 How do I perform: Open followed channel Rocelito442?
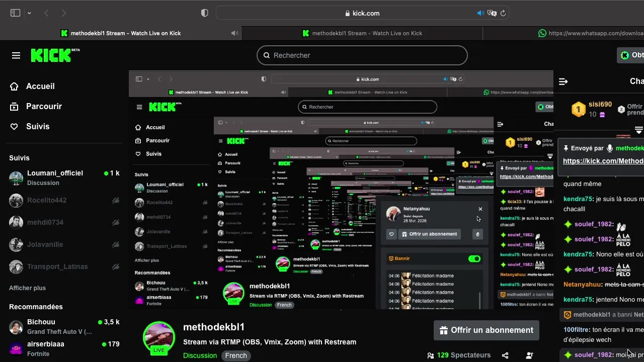(64, 200)
